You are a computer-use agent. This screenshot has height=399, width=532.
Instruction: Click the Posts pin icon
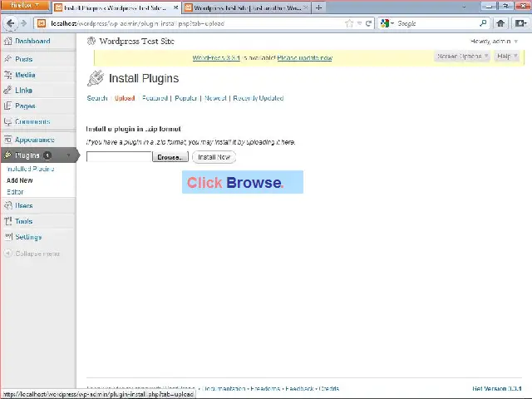[x=7, y=59]
